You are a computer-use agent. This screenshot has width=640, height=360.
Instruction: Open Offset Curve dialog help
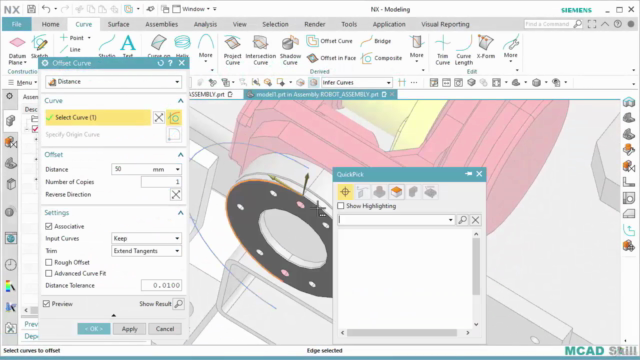171,63
